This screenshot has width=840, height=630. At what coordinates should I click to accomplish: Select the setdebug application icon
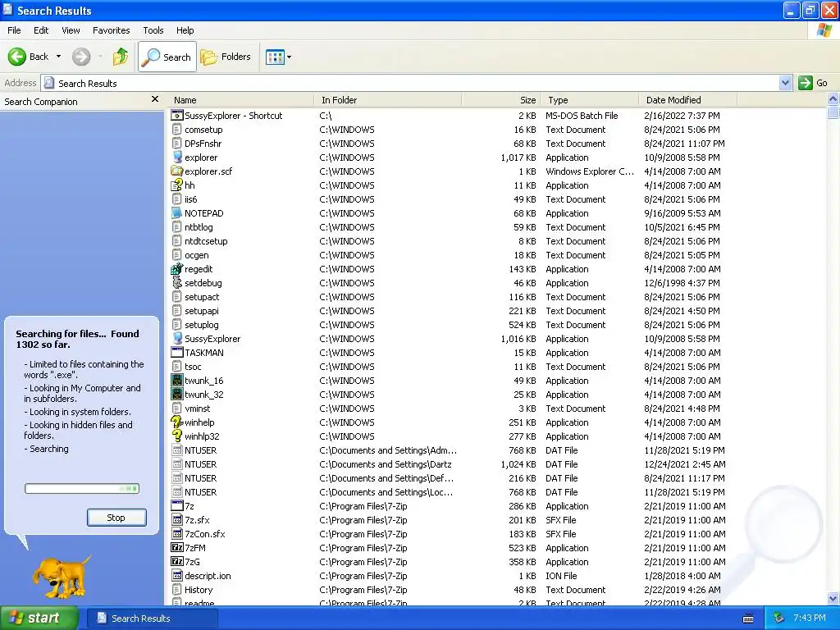(177, 282)
